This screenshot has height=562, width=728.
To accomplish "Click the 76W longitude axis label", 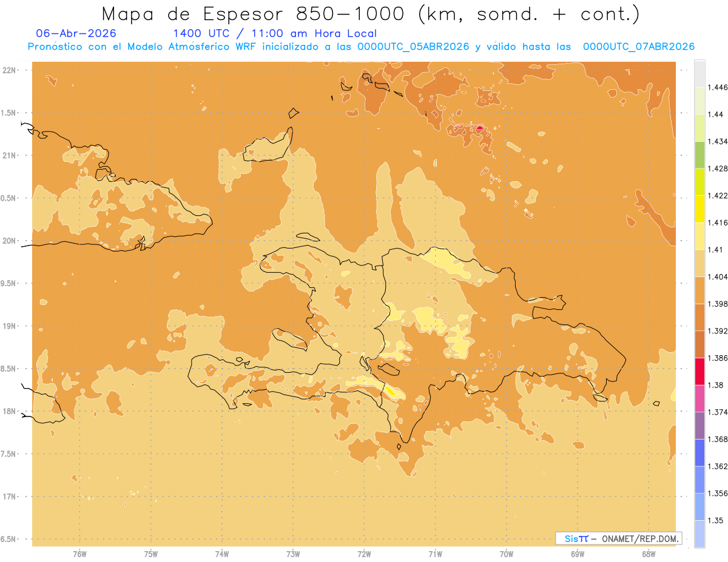I will 79,554.
